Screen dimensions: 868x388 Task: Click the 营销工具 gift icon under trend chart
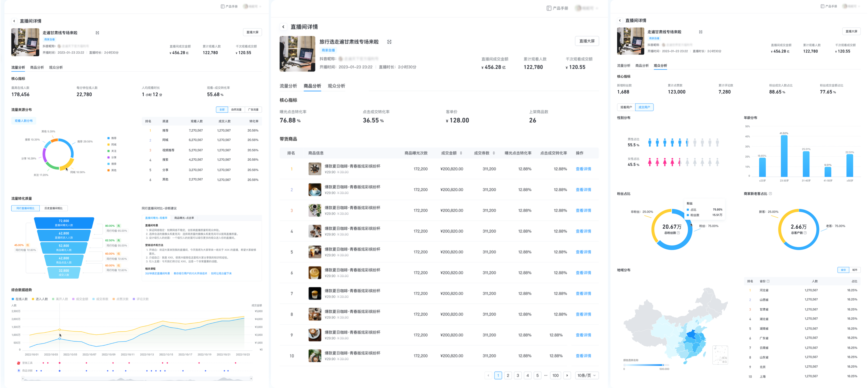(x=19, y=363)
